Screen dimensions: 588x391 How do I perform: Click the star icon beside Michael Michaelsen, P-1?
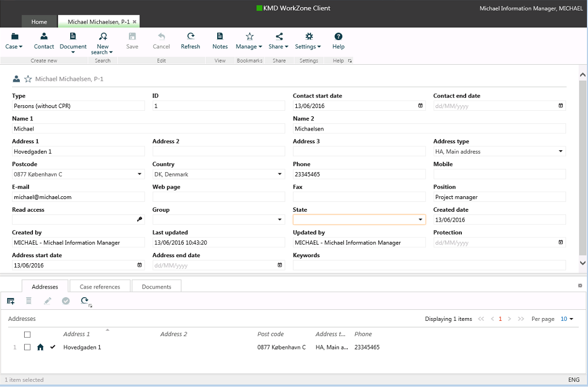click(x=28, y=79)
